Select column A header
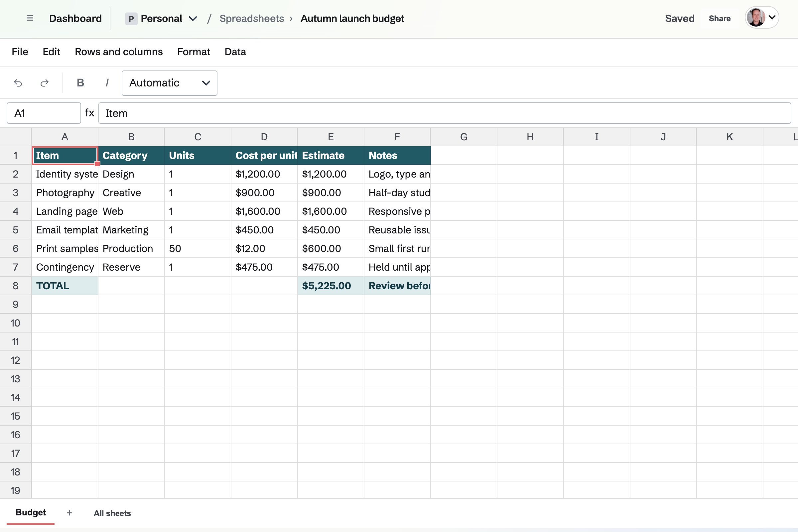 tap(65, 137)
